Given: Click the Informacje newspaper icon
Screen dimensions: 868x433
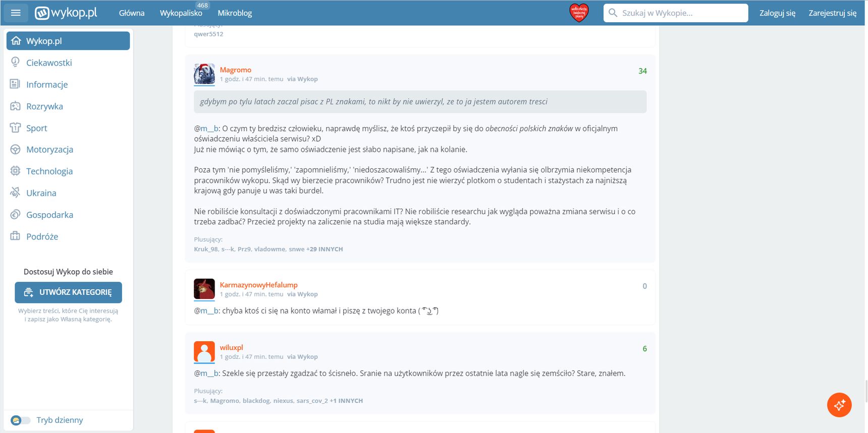Looking at the screenshot, I should 15,84.
